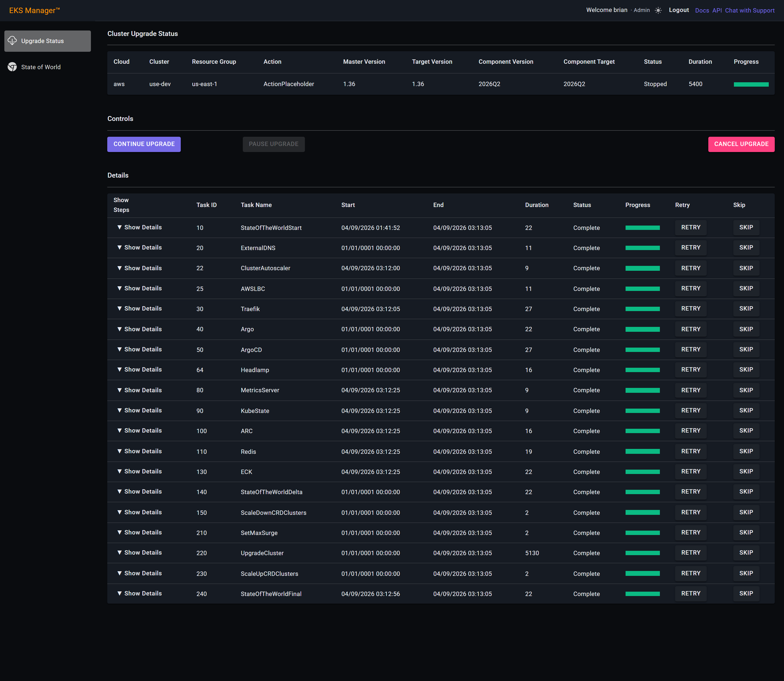Click start time 04/09/2026 01:41:52
This screenshot has height=681, width=784.
point(370,228)
